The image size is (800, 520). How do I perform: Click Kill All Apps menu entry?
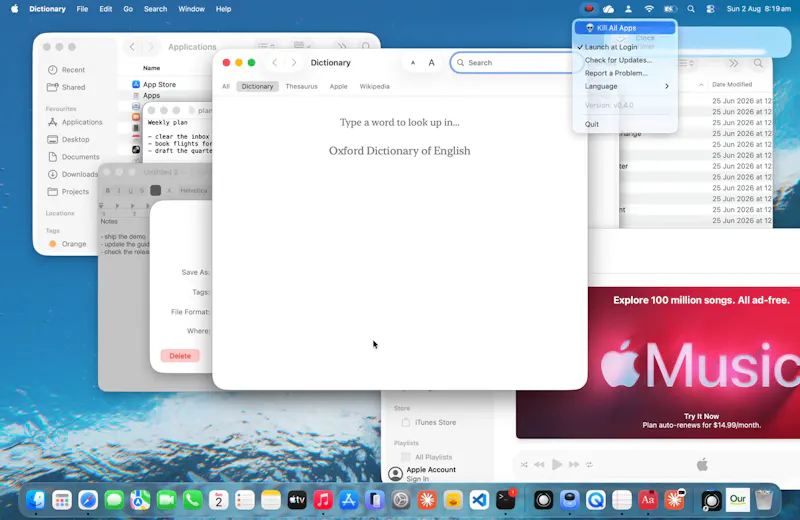tap(625, 28)
